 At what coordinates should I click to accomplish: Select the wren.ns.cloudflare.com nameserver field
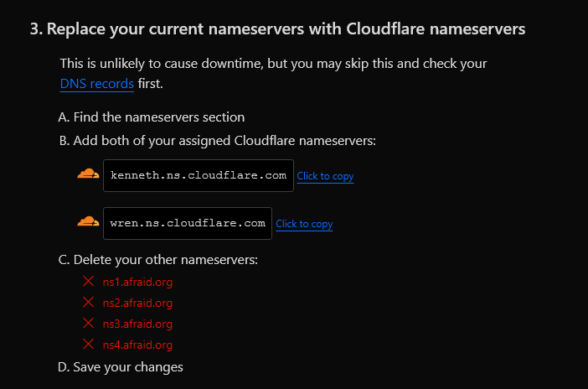pyautogui.click(x=188, y=223)
